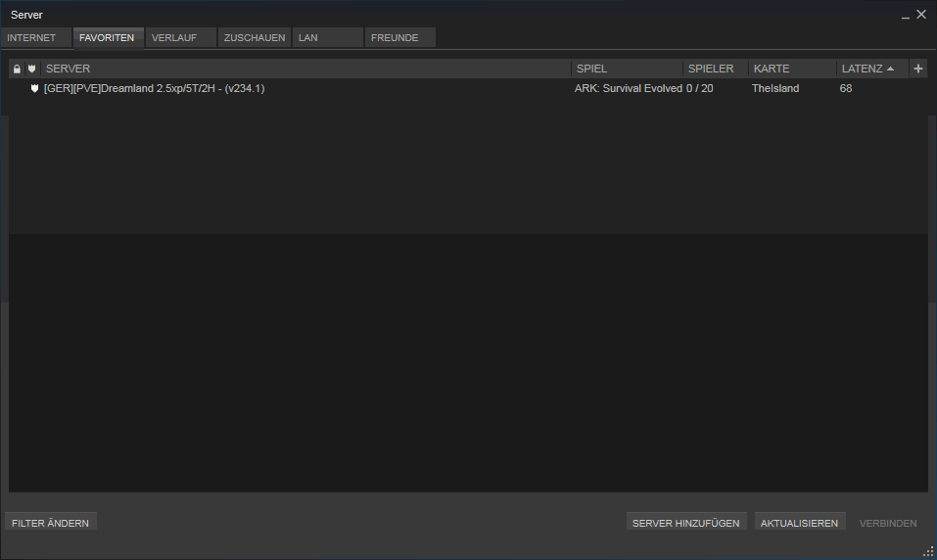This screenshot has height=560, width=937.
Task: Click the Latenz sort arrow
Action: point(890,69)
